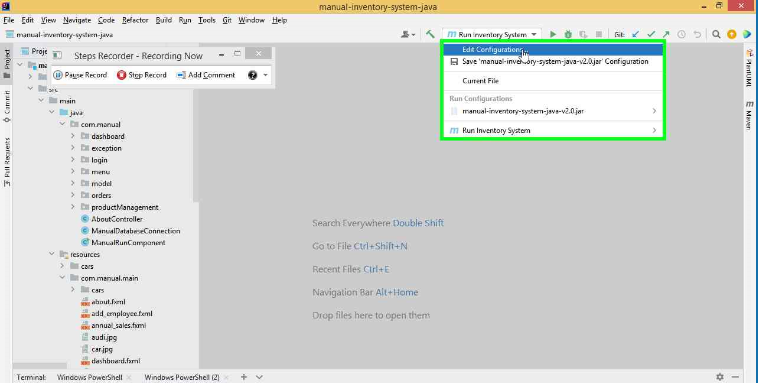758x383 pixels.
Task: Click the orange IDE update icon
Action: click(732, 34)
